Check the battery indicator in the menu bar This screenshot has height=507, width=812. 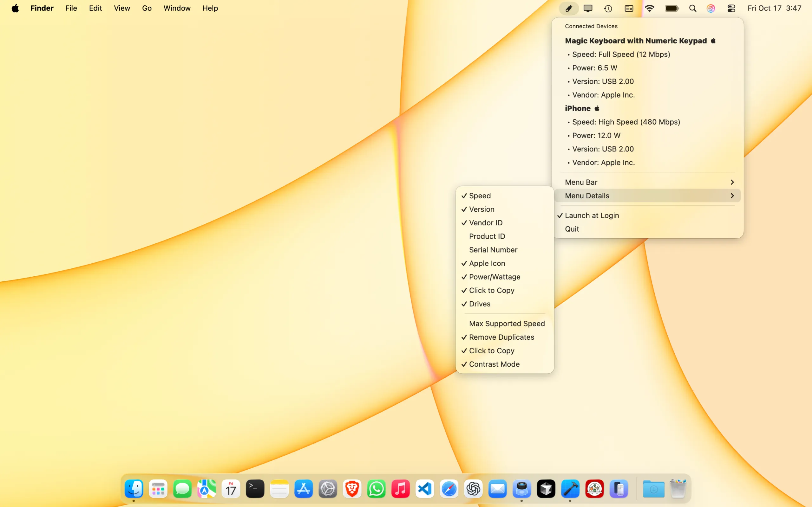671,8
